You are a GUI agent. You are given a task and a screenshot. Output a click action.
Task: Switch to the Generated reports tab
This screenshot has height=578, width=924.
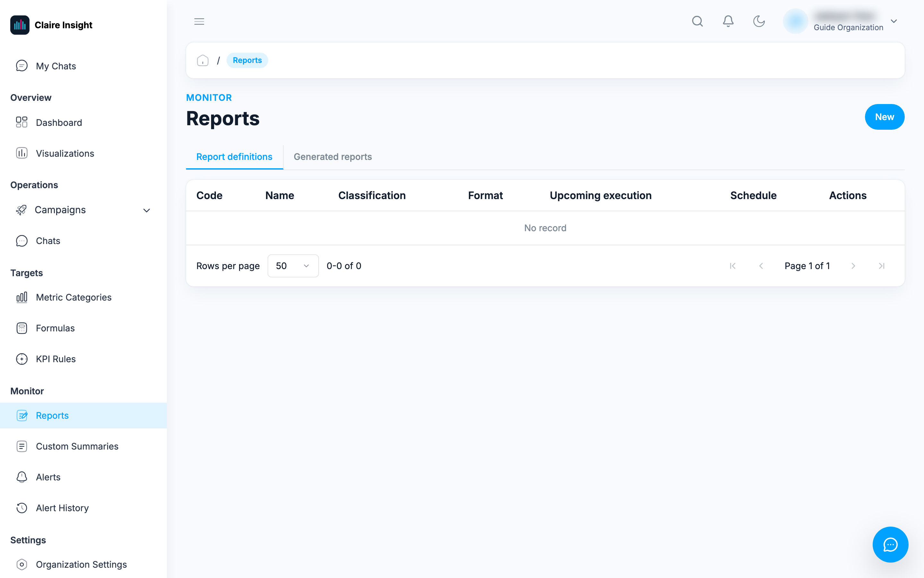pyautogui.click(x=333, y=157)
